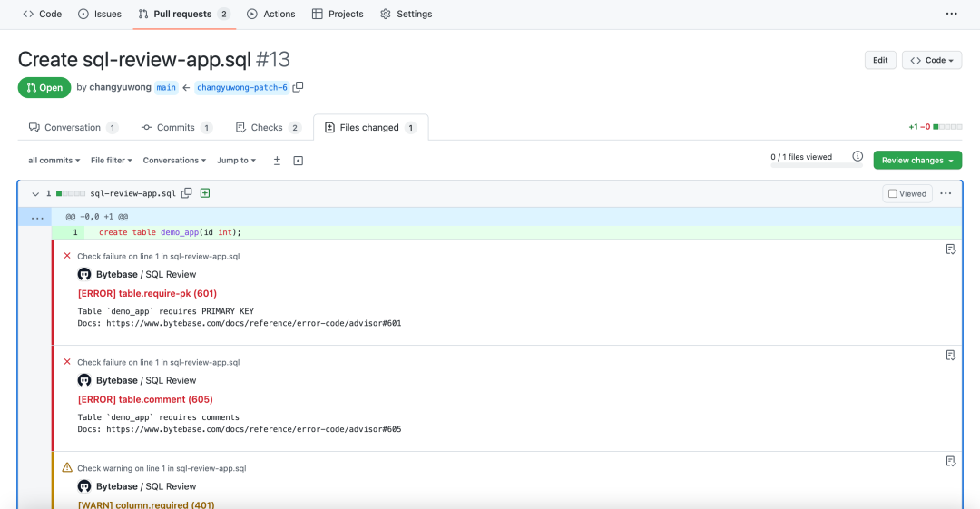Click the square dot diff view icon
Screen dimensions: 980x509
click(299, 161)
